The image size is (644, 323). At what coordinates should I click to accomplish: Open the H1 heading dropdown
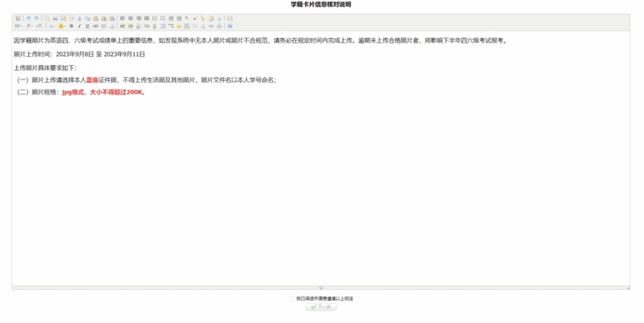coord(19,26)
